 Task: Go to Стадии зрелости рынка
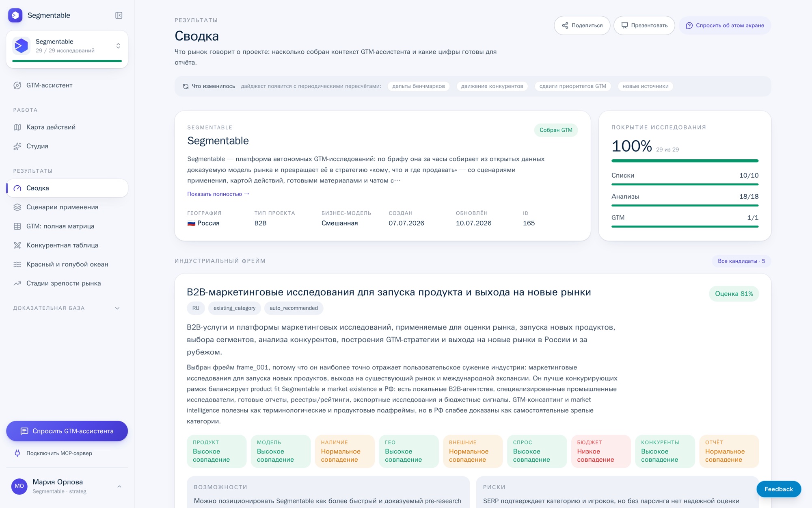[67, 284]
